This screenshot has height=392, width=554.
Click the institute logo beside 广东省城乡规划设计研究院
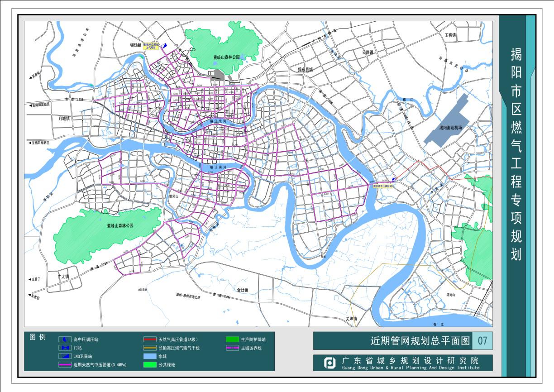[x=330, y=363]
